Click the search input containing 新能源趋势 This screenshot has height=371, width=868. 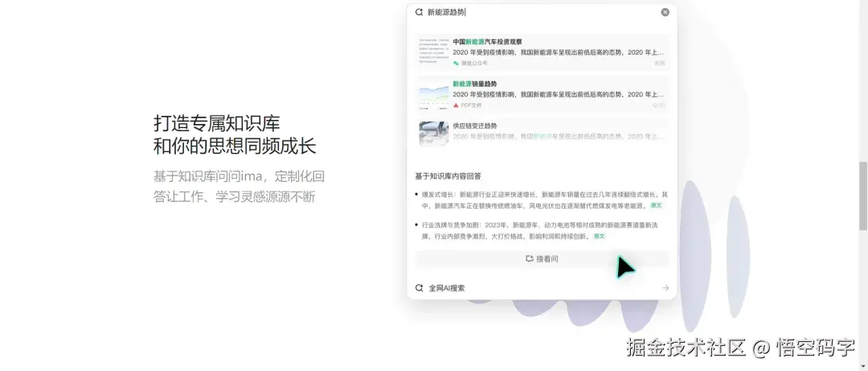click(x=542, y=12)
